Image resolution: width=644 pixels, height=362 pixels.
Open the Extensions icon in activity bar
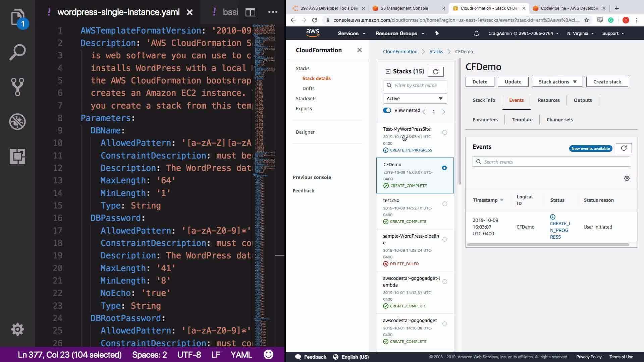17,156
